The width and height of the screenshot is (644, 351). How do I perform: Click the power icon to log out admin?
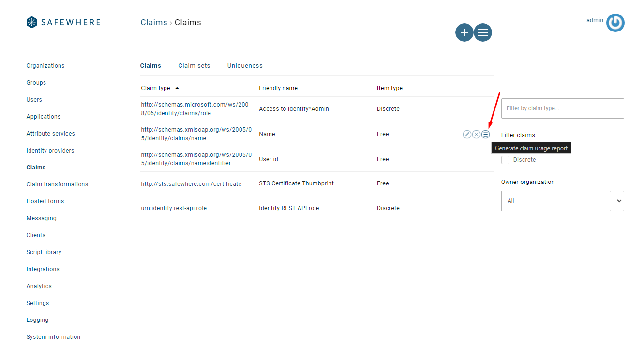615,22
